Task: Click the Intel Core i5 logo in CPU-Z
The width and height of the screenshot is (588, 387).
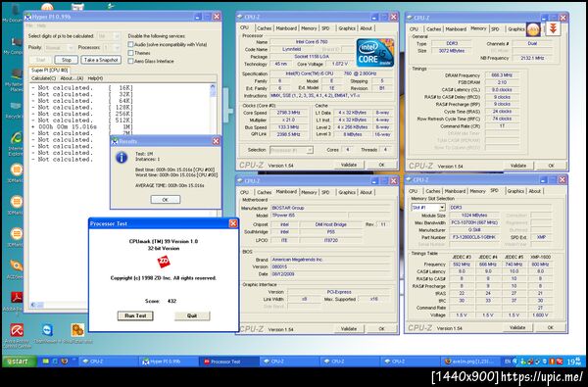Action: pos(375,53)
